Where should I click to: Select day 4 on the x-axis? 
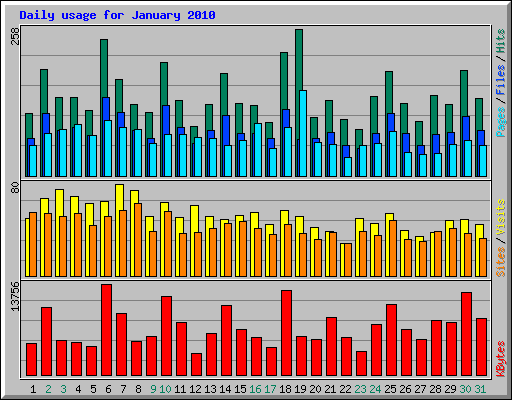pyautogui.click(x=78, y=389)
